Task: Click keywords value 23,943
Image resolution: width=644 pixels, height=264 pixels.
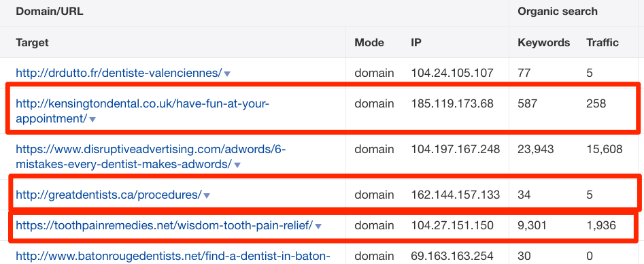Action: click(536, 149)
